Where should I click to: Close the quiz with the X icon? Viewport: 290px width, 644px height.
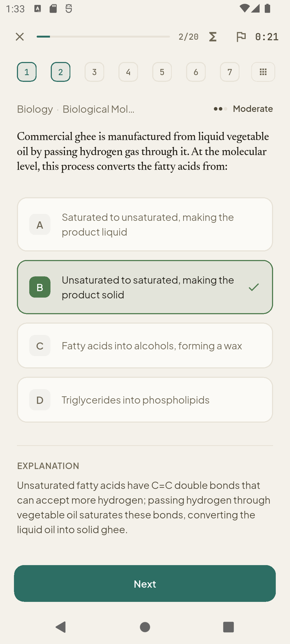click(x=20, y=37)
